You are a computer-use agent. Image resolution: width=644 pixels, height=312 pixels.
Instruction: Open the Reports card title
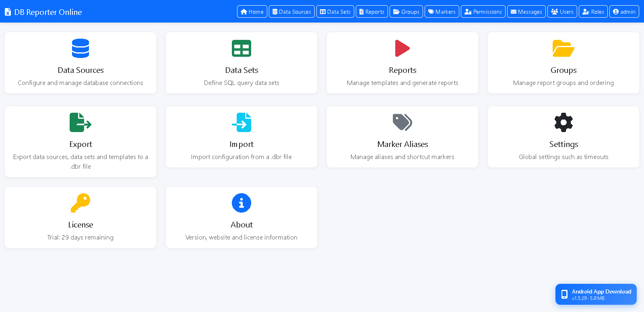(402, 70)
